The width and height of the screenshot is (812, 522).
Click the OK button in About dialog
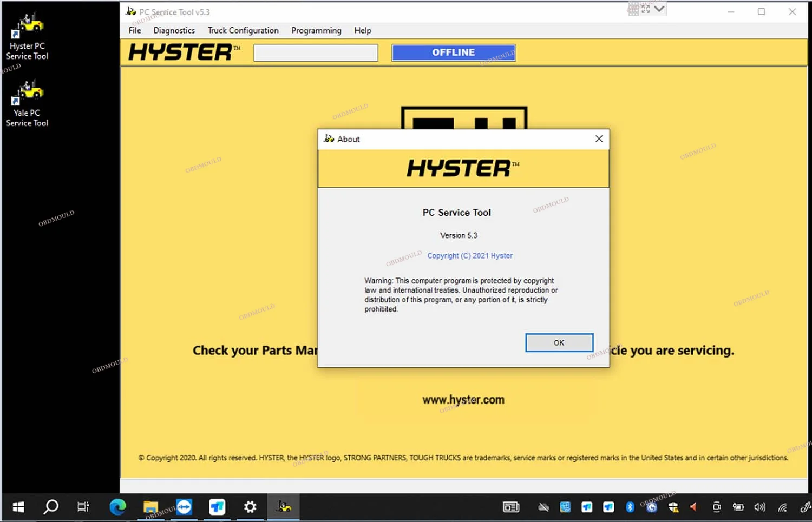pyautogui.click(x=559, y=343)
